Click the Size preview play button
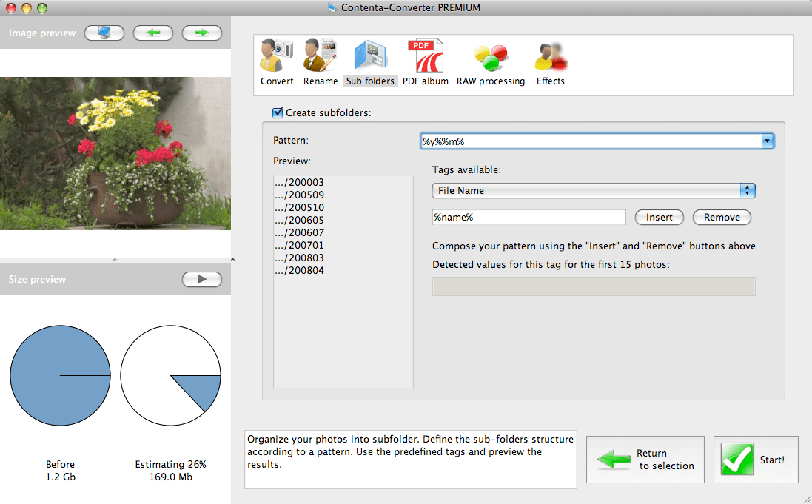 (202, 279)
